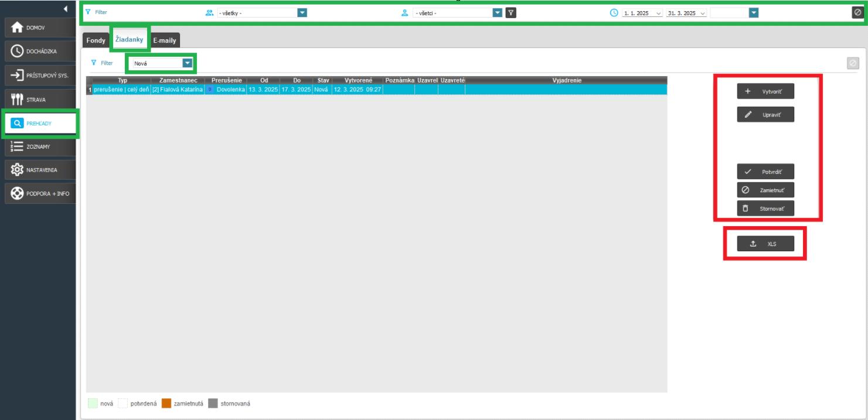
Task: Switch to the Fondy tab
Action: coord(96,40)
